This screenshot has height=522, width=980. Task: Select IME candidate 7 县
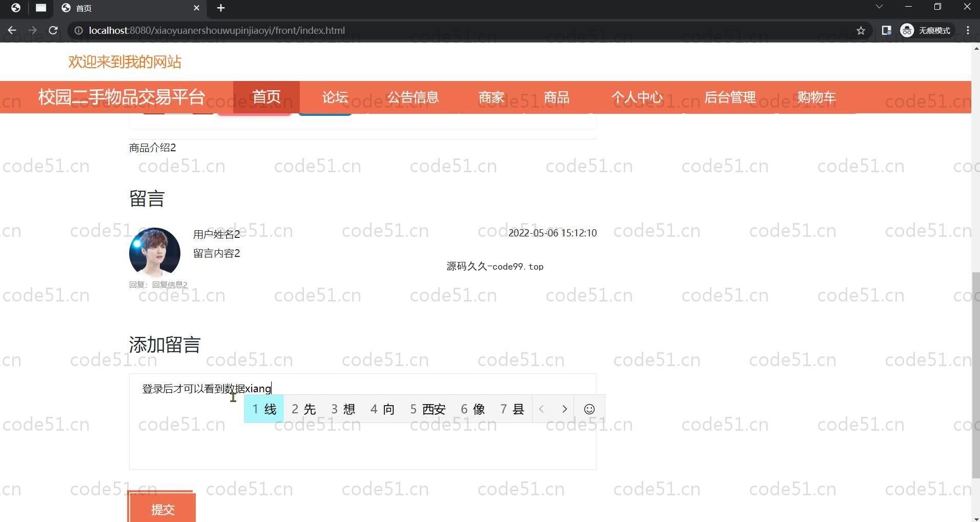pos(512,409)
